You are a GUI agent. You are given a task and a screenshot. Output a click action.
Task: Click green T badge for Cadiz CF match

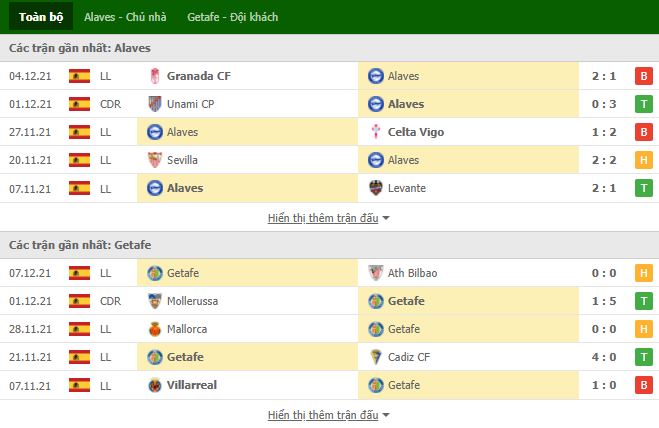tap(643, 357)
